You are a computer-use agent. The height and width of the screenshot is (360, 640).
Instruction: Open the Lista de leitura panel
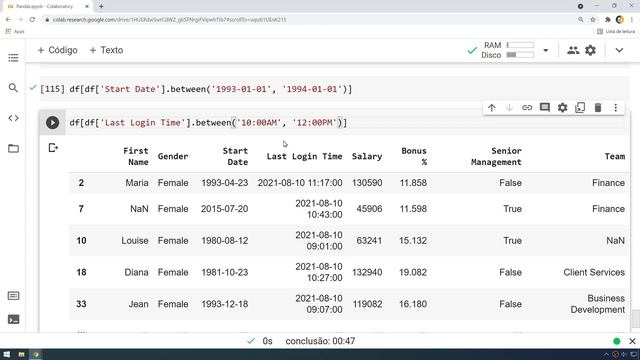616,31
